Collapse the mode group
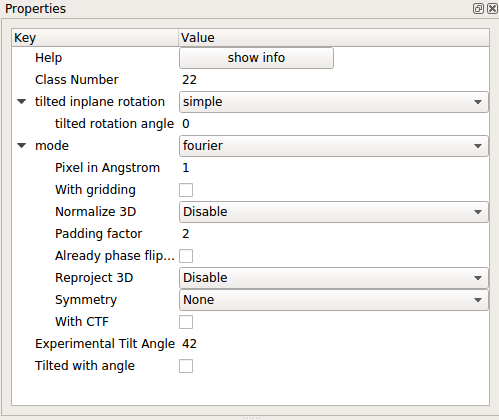This screenshot has width=499, height=420. [x=22, y=145]
